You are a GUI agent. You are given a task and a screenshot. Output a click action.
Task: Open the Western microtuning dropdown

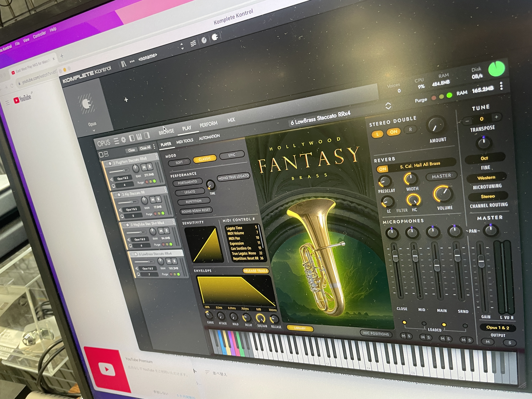point(486,178)
